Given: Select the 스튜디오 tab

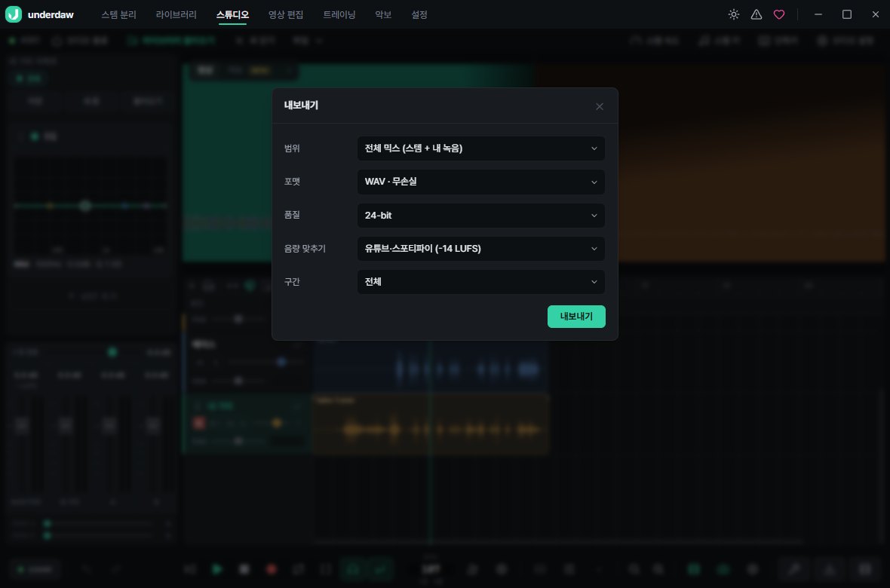Looking at the screenshot, I should click(x=232, y=15).
